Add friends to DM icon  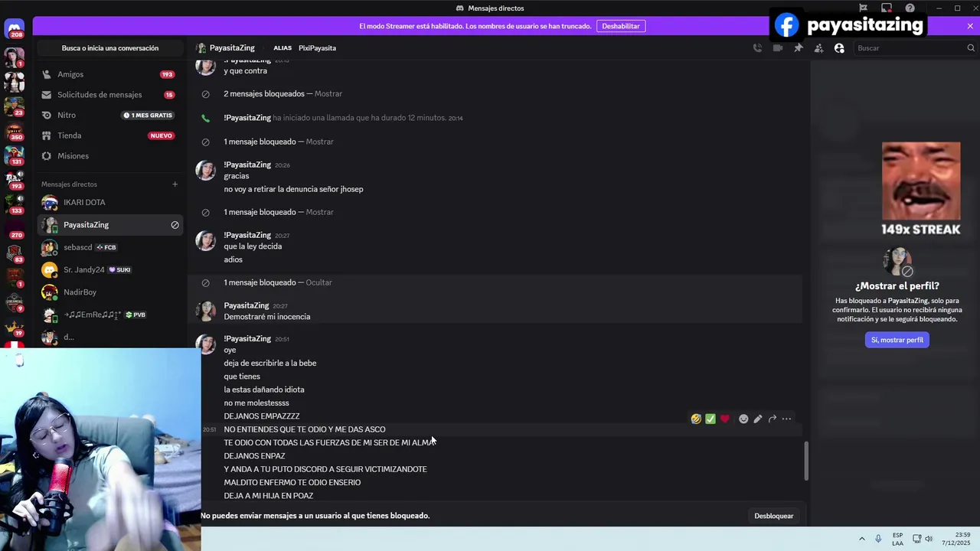pos(818,48)
